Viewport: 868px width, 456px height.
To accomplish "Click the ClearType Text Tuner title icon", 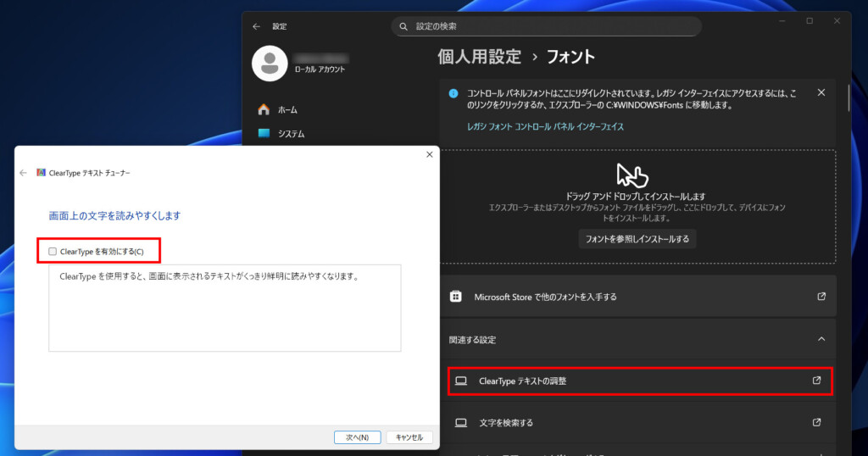I will tap(41, 172).
